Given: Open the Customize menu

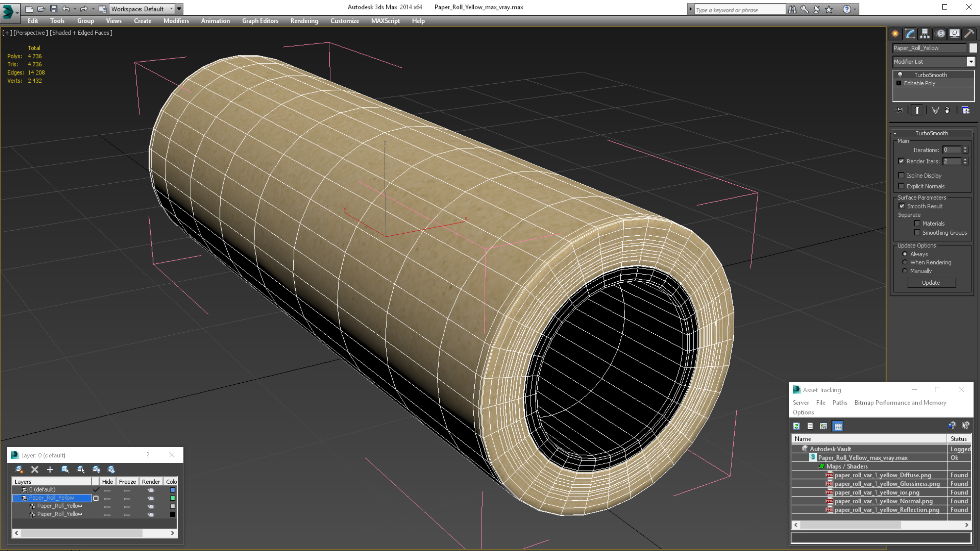Looking at the screenshot, I should 345,21.
